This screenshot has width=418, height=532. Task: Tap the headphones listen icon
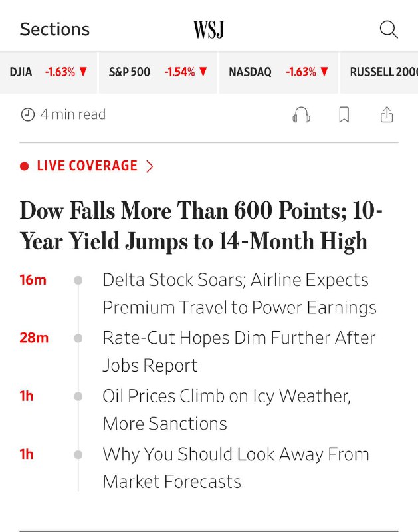pos(301,114)
